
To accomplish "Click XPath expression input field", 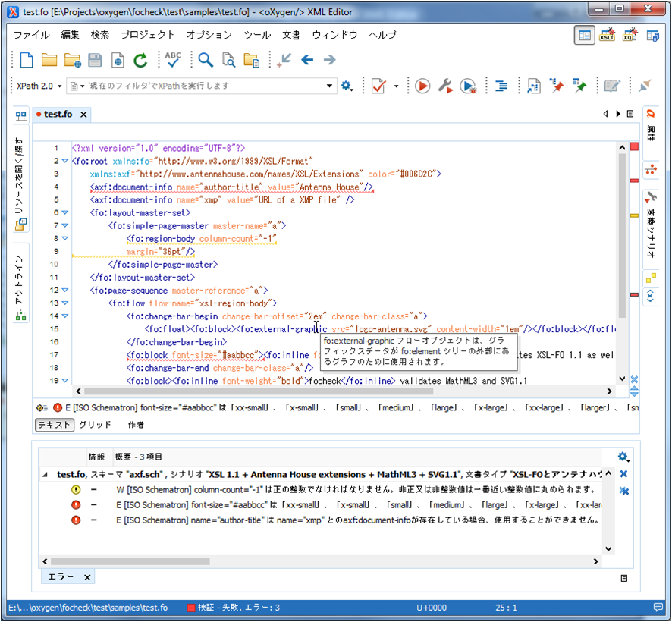I will (202, 86).
